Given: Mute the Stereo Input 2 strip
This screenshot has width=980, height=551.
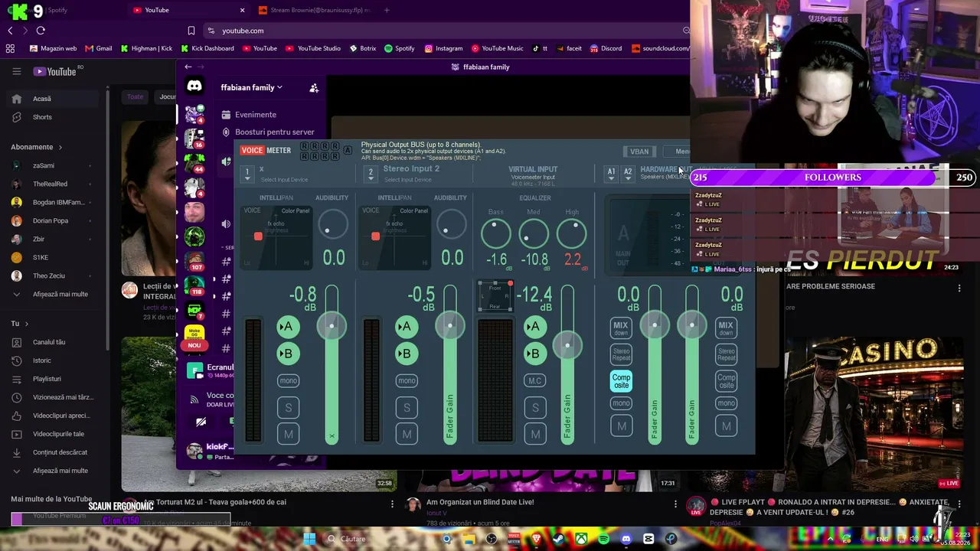Looking at the screenshot, I should coord(407,435).
